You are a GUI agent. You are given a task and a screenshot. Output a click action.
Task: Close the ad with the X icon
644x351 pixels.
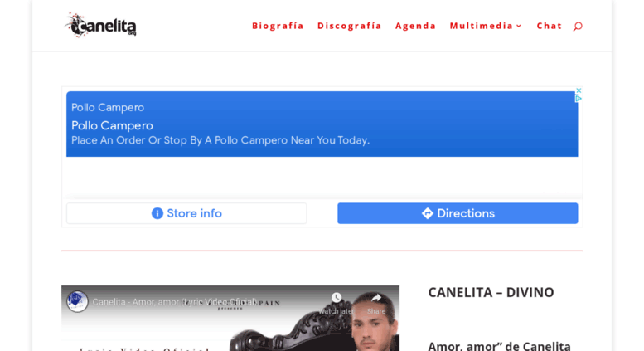[579, 90]
